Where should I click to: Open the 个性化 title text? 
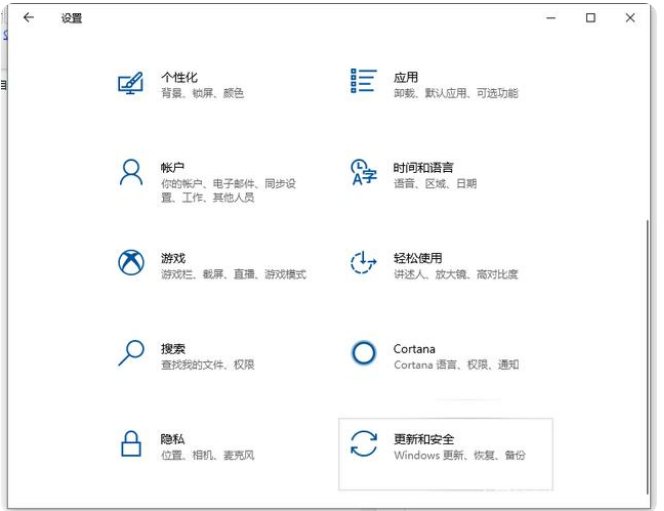tap(179, 77)
